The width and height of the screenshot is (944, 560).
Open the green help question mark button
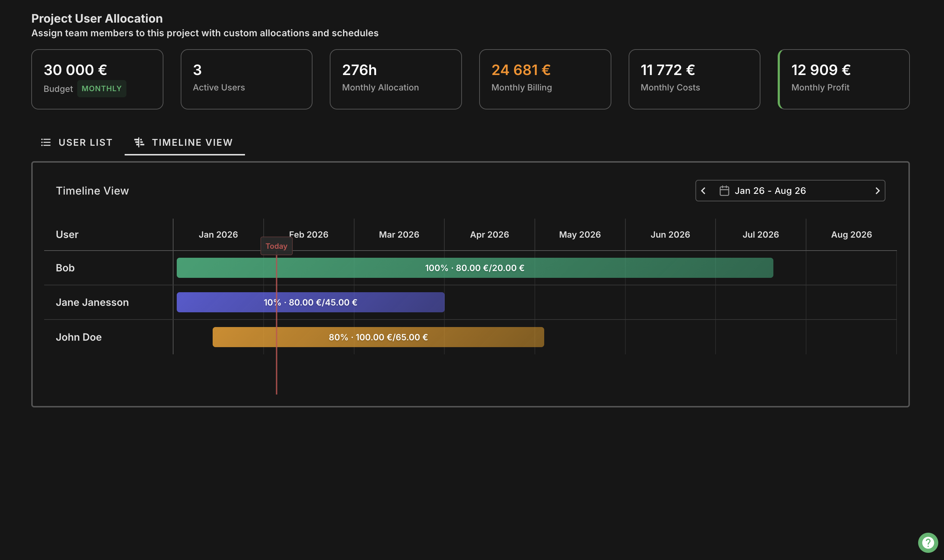[928, 543]
